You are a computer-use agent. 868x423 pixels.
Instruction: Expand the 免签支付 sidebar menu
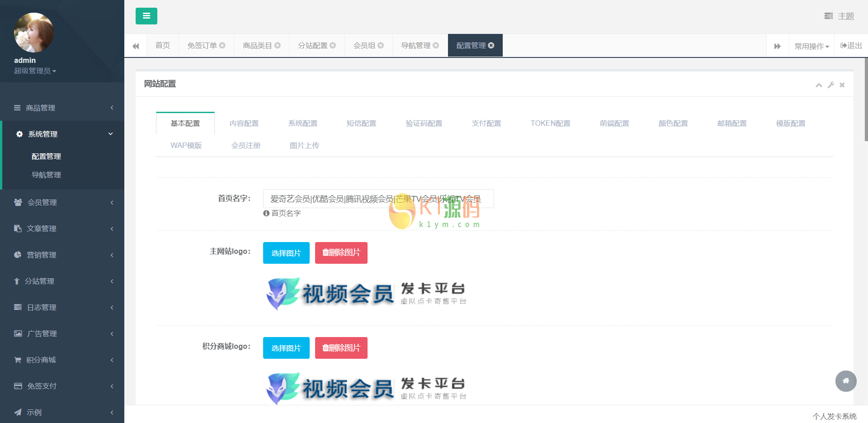62,386
